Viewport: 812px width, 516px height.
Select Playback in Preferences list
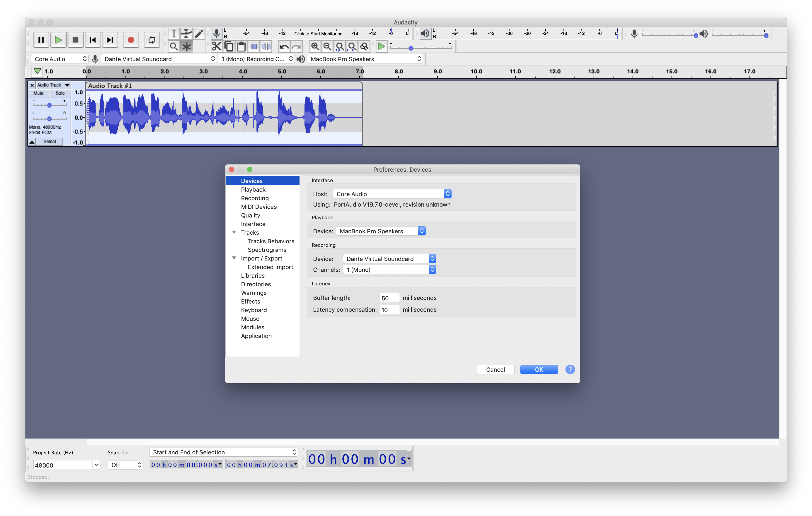click(253, 189)
